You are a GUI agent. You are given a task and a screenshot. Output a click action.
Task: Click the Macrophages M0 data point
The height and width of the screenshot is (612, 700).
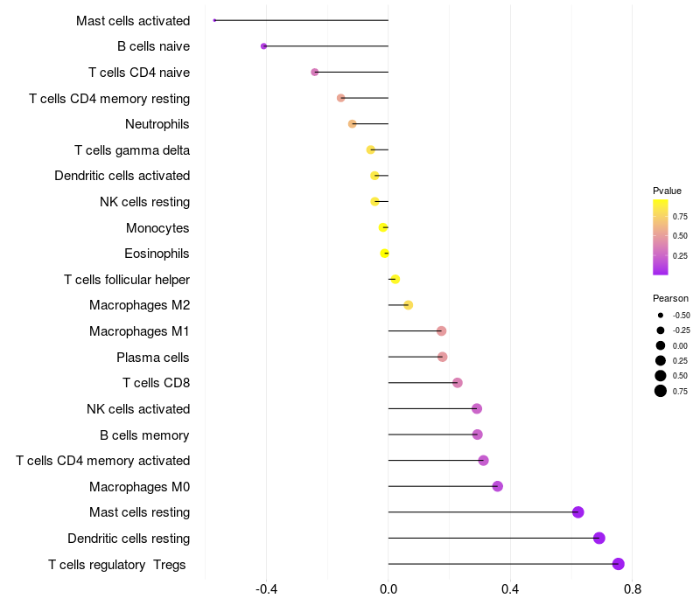point(498,486)
